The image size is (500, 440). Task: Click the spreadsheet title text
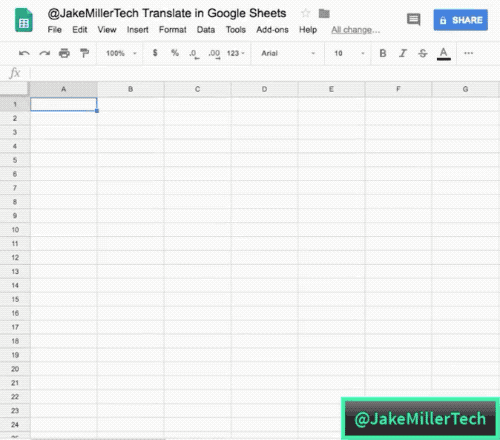pos(167,13)
